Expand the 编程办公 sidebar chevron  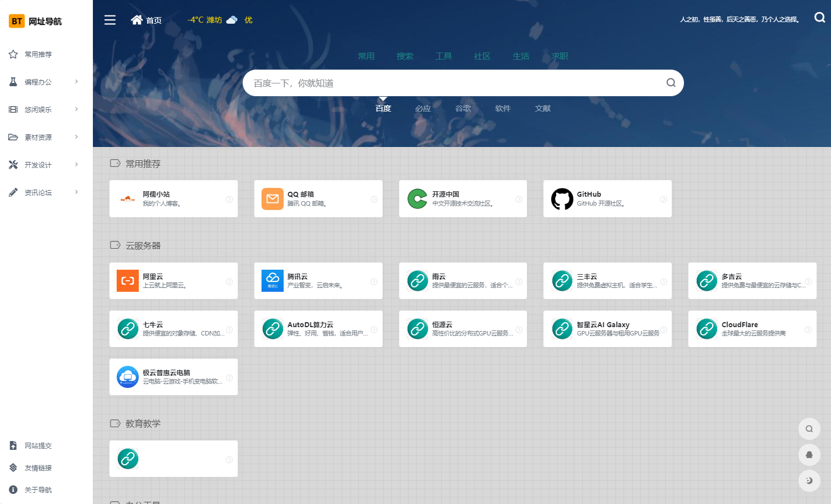point(76,82)
